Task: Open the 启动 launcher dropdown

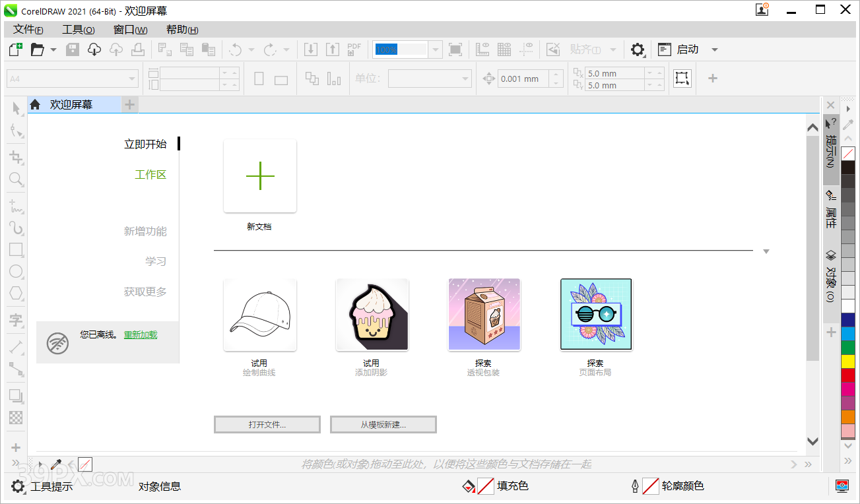Action: [714, 49]
